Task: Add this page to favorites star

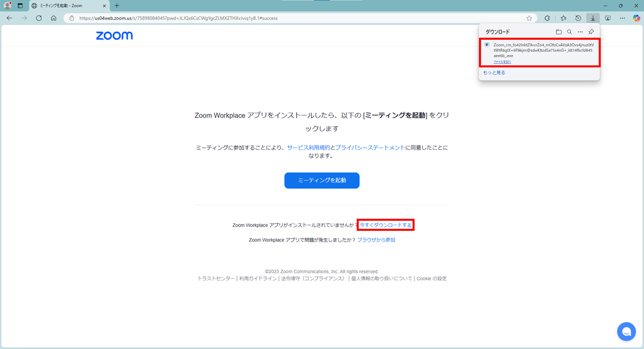Action: coord(529,18)
